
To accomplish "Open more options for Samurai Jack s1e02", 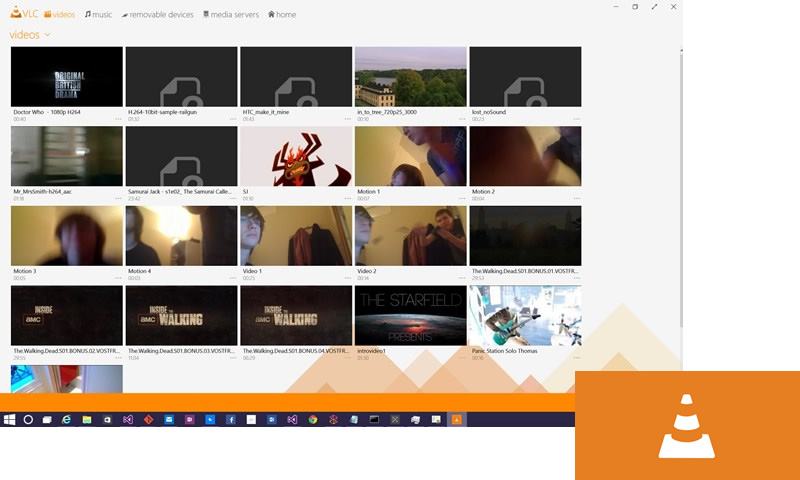I will point(233,198).
